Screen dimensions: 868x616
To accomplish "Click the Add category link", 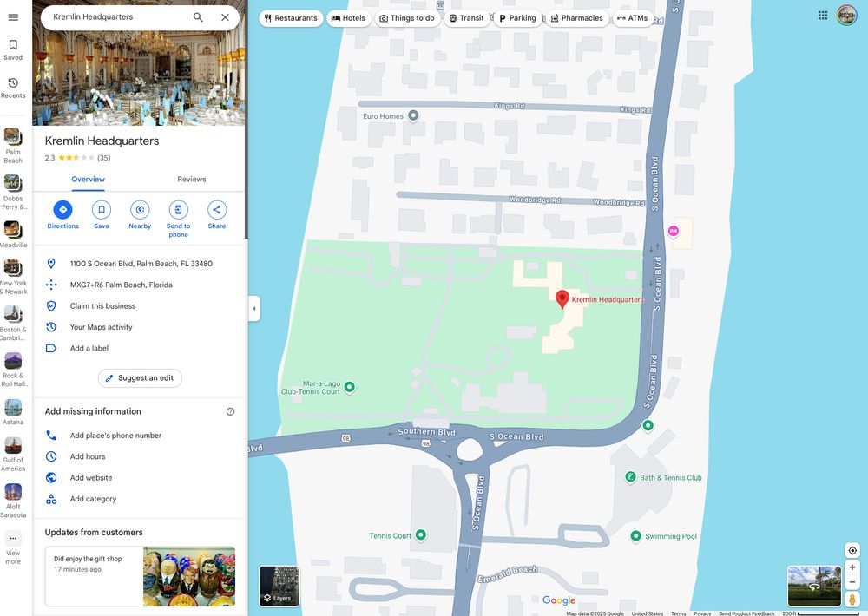I will tap(93, 499).
